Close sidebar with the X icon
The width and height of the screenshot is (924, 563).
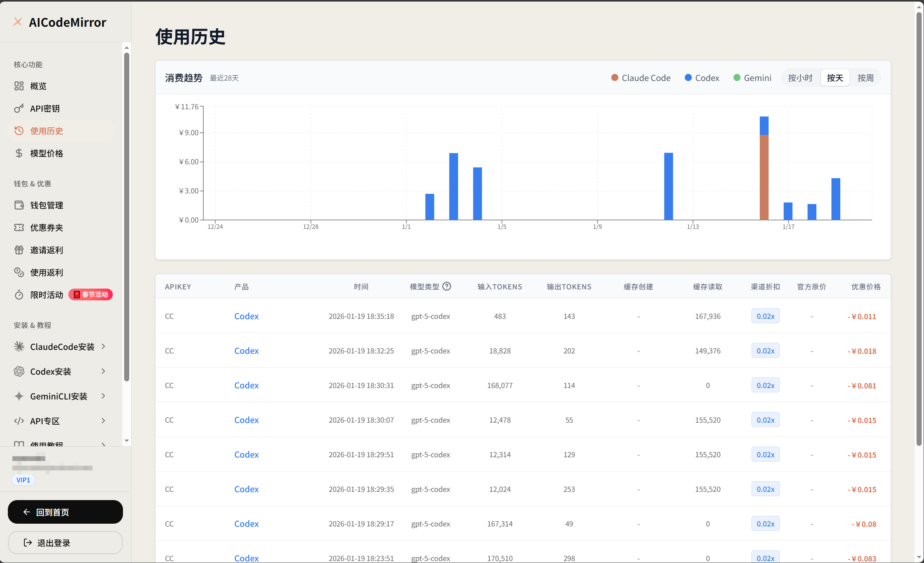pos(18,22)
